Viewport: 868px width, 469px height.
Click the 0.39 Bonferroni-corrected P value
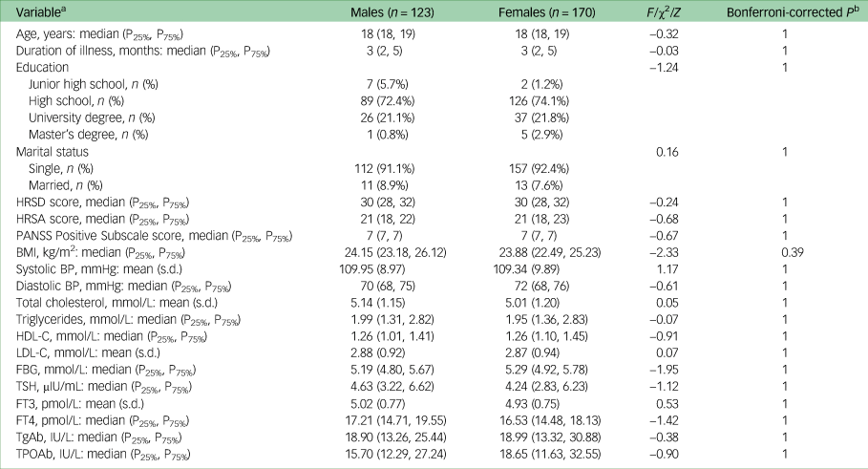(x=782, y=250)
